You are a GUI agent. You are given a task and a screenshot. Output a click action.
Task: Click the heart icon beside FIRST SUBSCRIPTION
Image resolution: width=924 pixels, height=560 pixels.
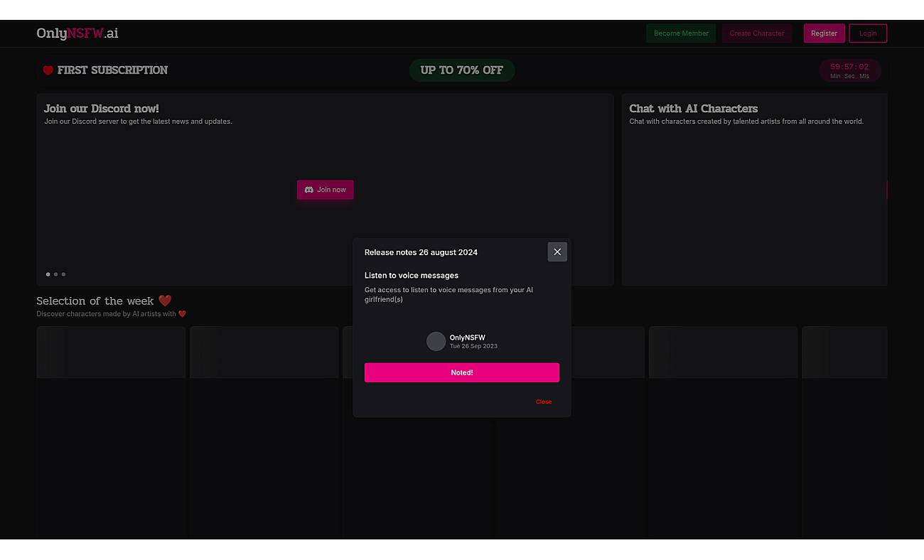click(48, 70)
